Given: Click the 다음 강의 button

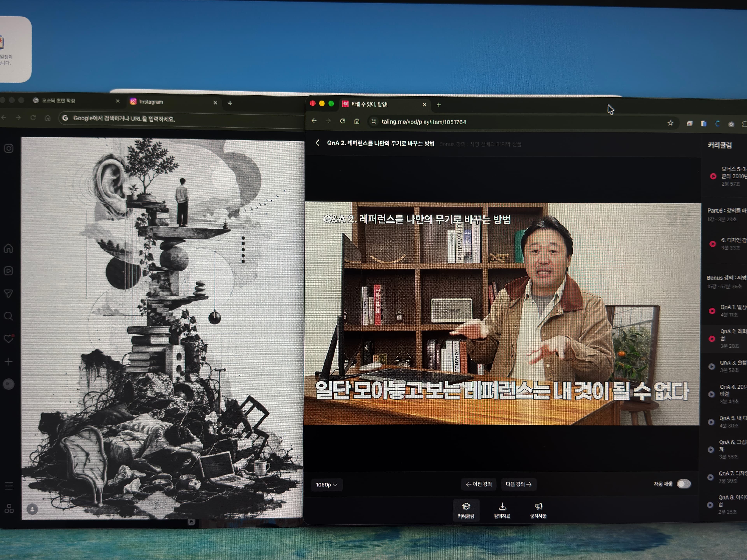Looking at the screenshot, I should (x=519, y=484).
